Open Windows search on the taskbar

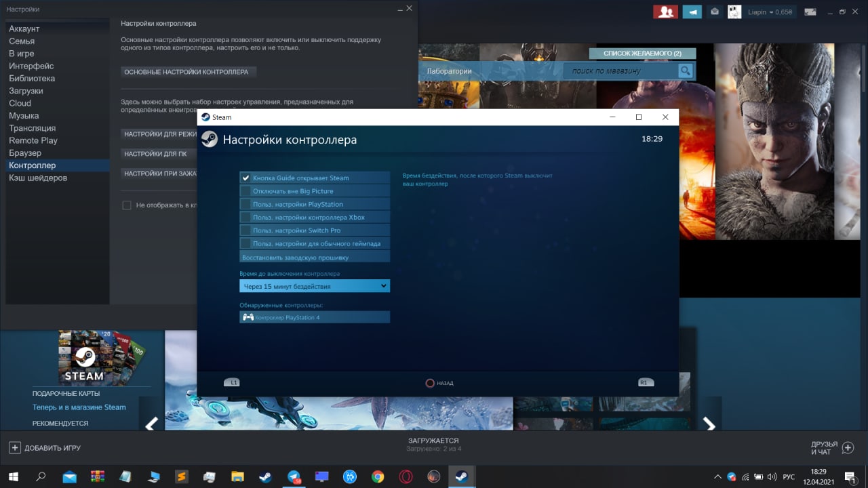coord(41,476)
